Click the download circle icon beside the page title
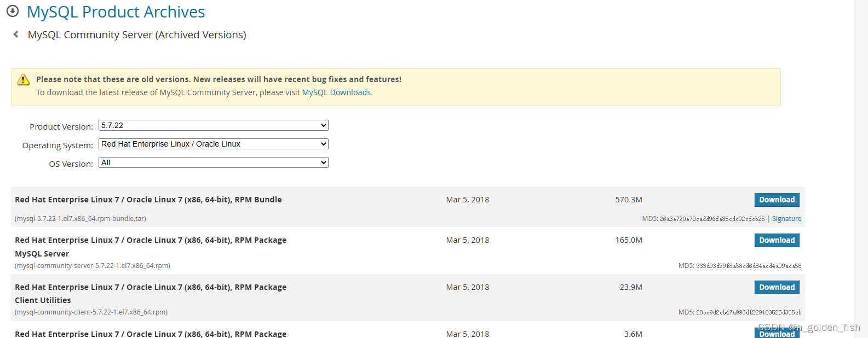 point(13,11)
